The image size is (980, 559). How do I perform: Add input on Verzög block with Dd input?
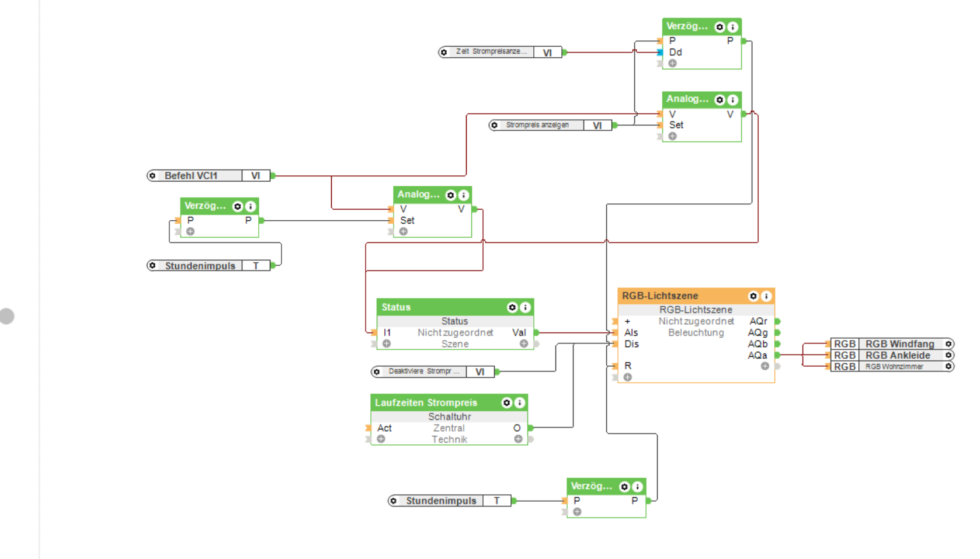[673, 63]
